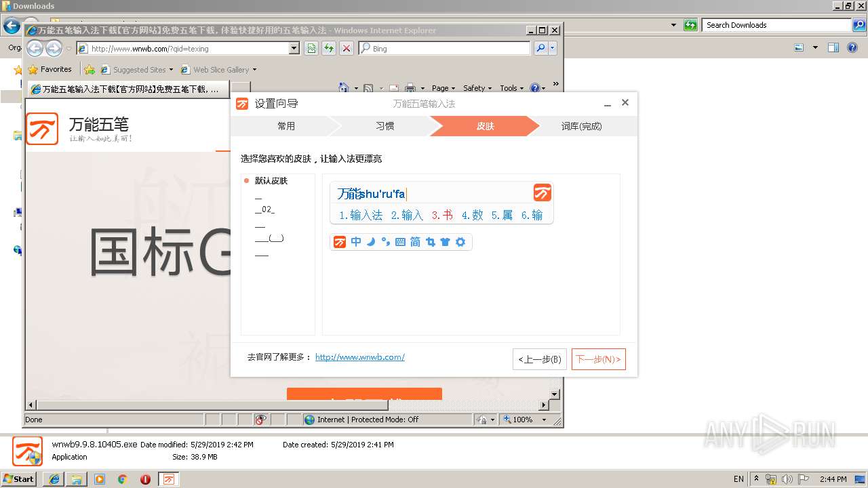
Task: Click candidate 3.书
Action: tap(442, 215)
